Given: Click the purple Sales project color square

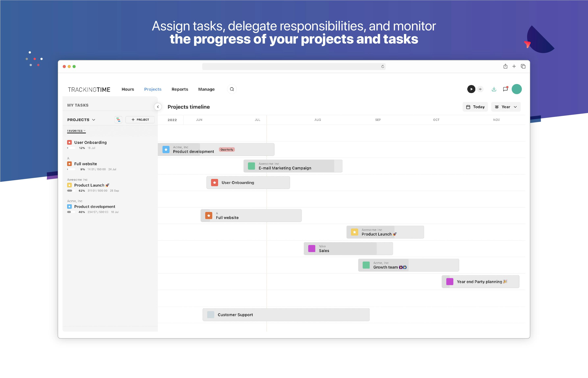Looking at the screenshot, I should coord(312,248).
